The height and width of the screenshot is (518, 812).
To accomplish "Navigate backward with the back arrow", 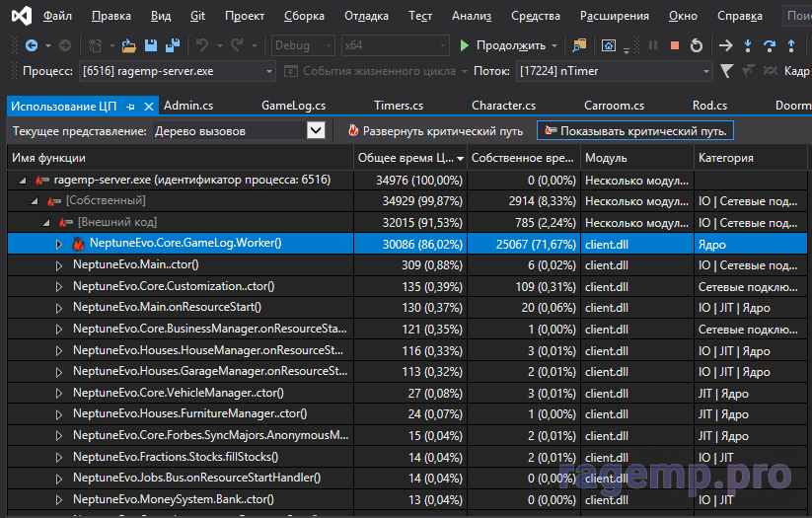I will (x=31, y=45).
